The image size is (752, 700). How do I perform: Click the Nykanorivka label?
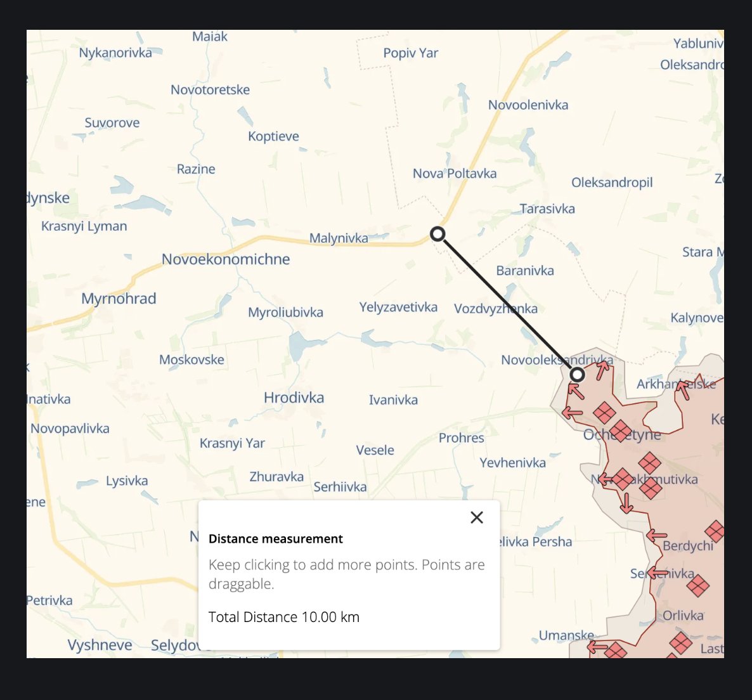click(115, 53)
